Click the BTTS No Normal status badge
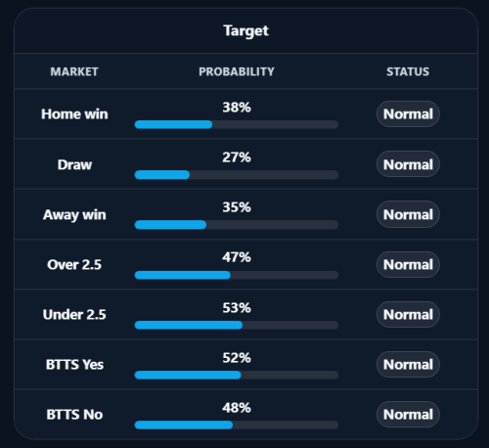 coord(408,415)
